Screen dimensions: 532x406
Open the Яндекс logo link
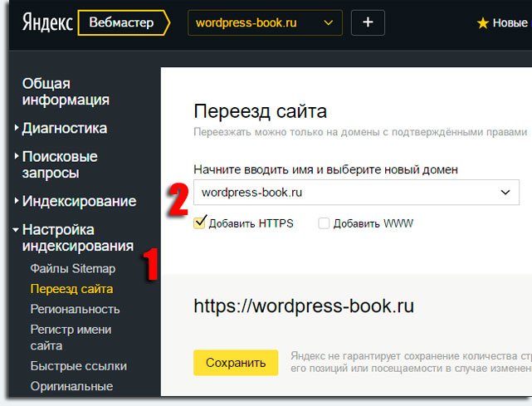pyautogui.click(x=47, y=22)
